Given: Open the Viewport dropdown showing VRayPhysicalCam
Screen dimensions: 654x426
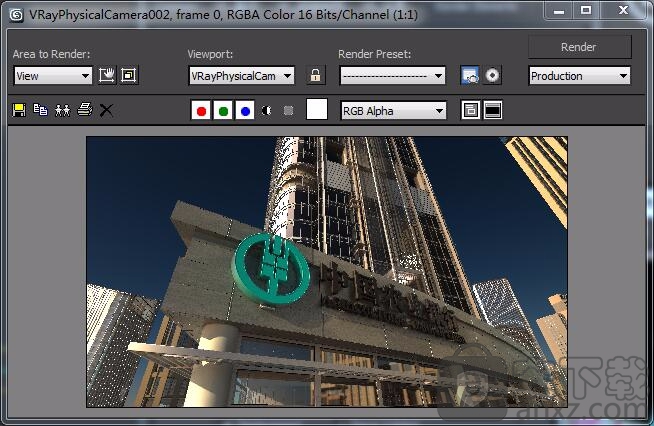Looking at the screenshot, I should point(241,76).
